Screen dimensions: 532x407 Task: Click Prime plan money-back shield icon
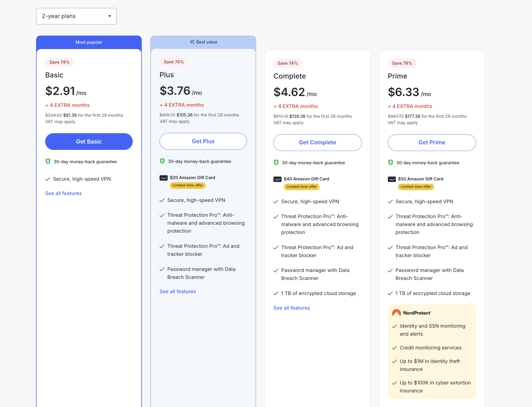pos(391,162)
